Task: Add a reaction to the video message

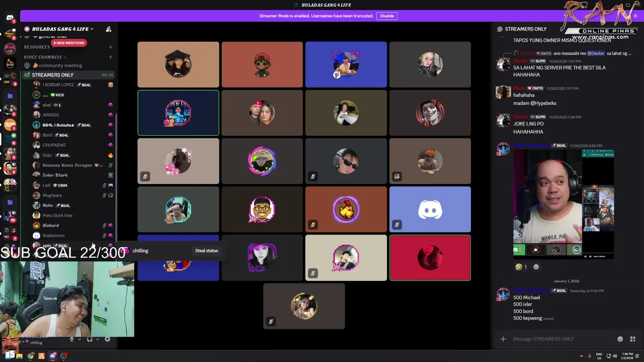Action: point(536,267)
